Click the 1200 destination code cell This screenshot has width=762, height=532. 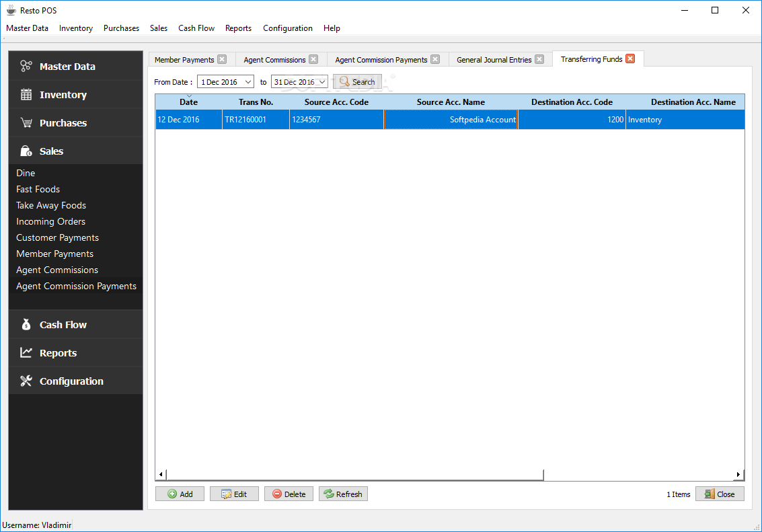coord(572,120)
